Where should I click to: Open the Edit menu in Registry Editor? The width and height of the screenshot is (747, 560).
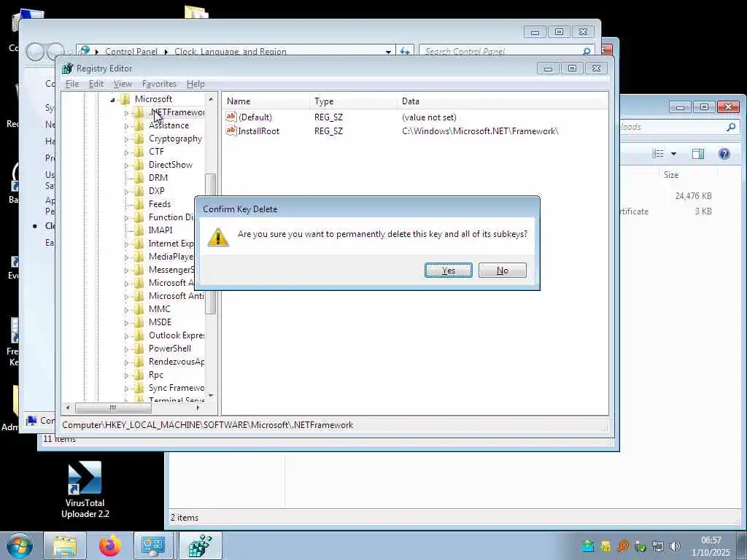[x=96, y=84]
